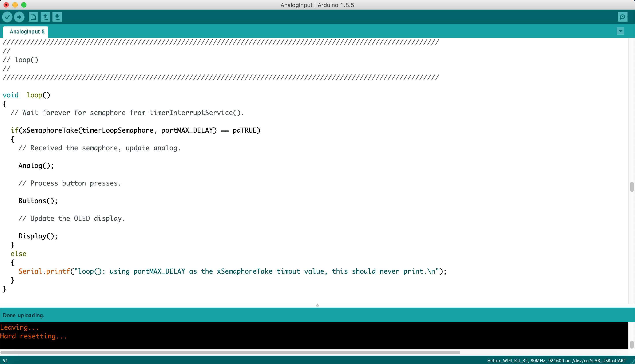Click the Heltec_WIFI_Kit_32 board info text
635x364 pixels.
point(557,360)
